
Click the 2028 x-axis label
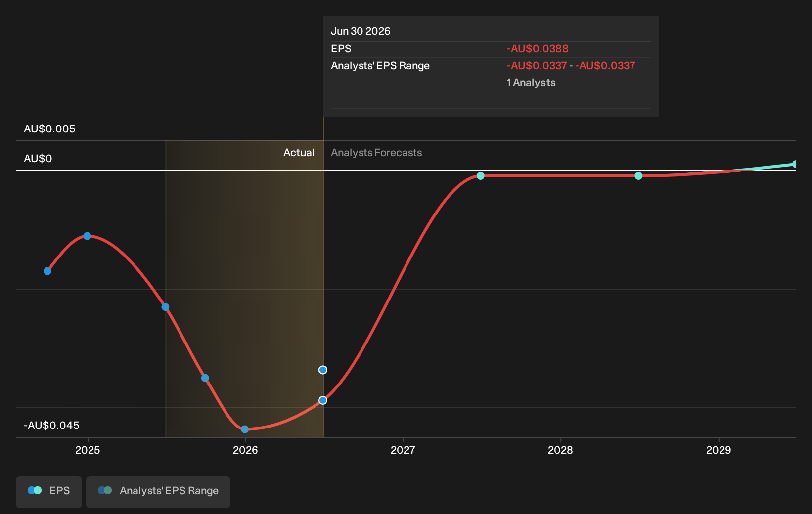click(x=560, y=450)
